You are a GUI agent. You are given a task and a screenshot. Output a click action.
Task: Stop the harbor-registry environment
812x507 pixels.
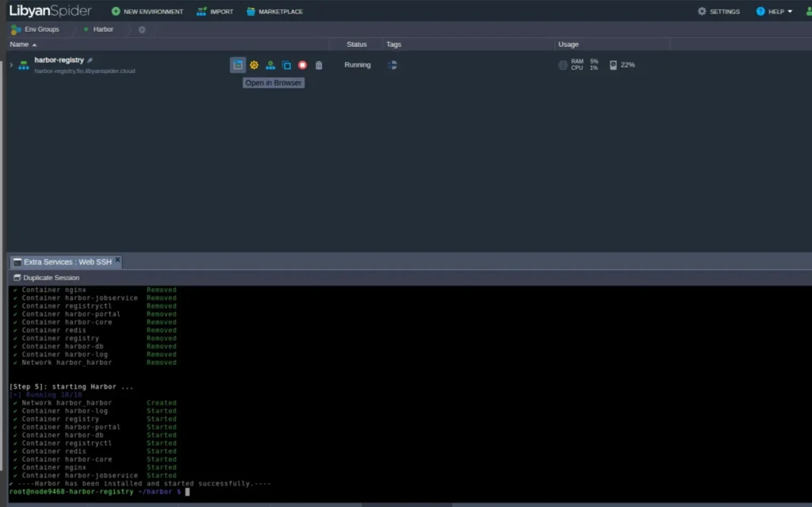point(302,65)
